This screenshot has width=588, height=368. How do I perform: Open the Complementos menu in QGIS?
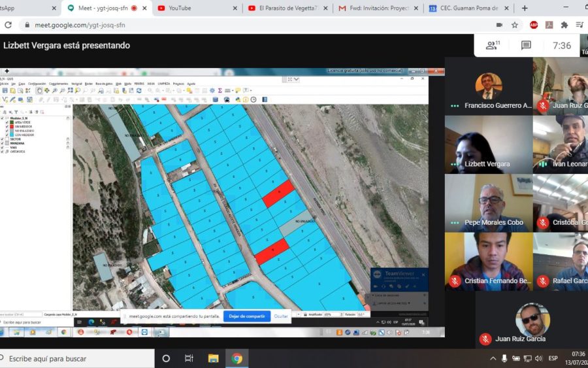[59, 84]
